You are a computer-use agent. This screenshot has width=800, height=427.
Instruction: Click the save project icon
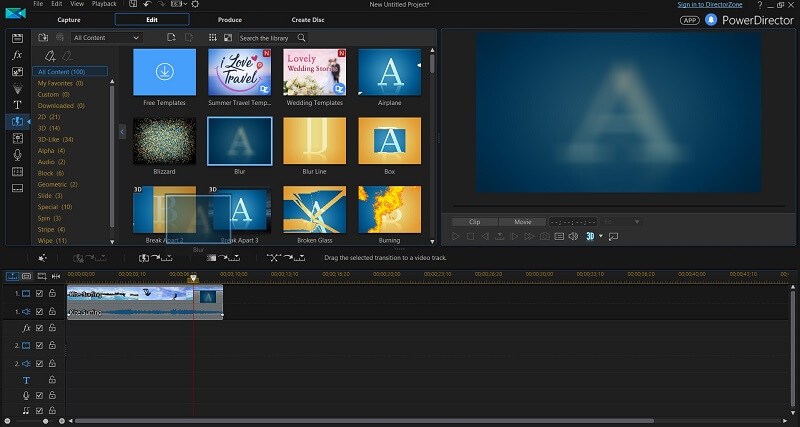point(133,4)
